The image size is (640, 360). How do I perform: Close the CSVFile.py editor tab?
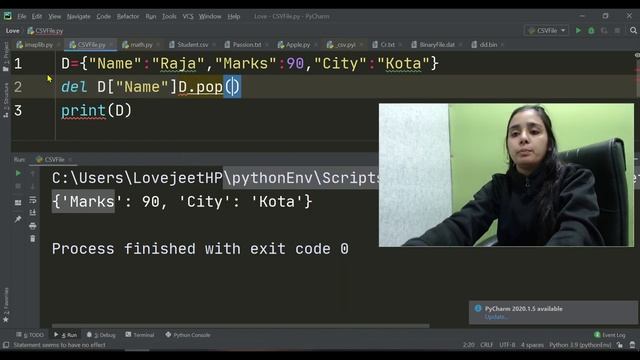[111, 44]
